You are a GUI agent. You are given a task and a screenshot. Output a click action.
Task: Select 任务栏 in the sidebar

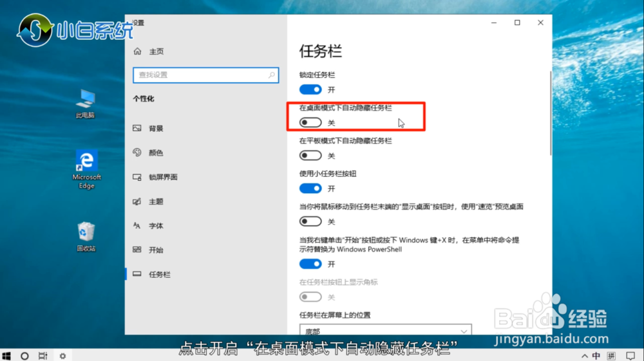point(160,274)
